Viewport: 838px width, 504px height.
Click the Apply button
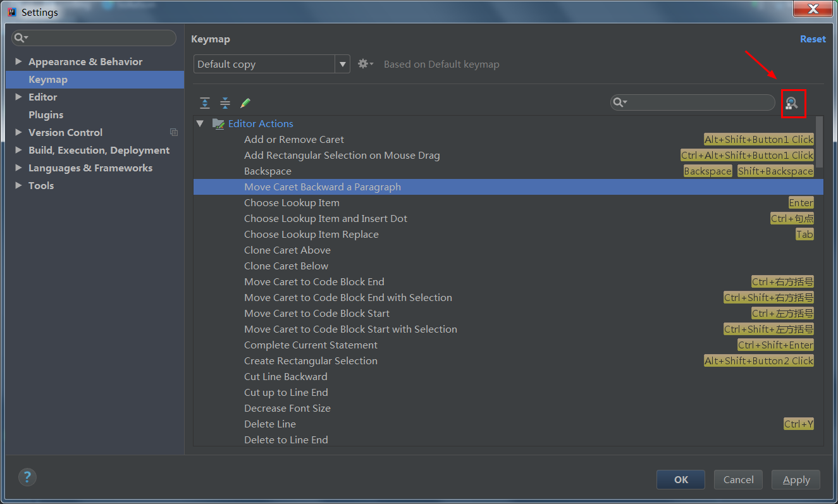click(x=796, y=479)
